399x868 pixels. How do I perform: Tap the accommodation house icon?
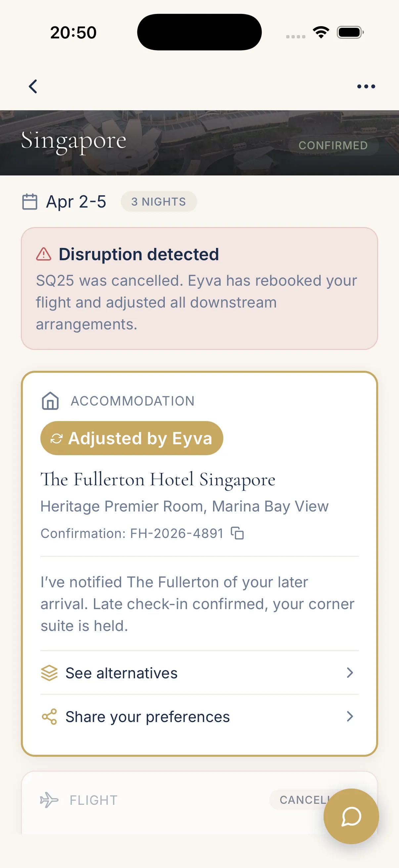[50, 401]
